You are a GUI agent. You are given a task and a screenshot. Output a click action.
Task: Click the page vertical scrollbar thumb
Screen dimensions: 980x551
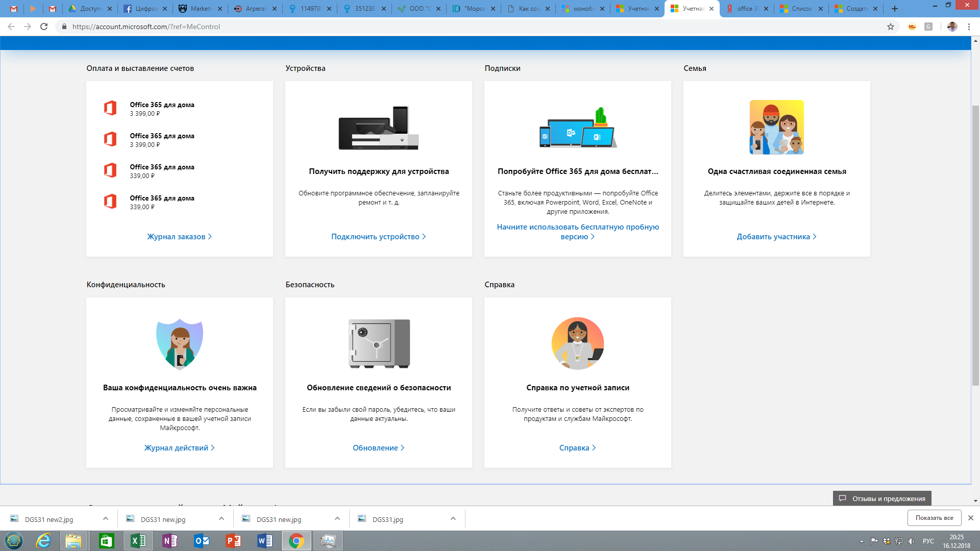click(x=975, y=245)
